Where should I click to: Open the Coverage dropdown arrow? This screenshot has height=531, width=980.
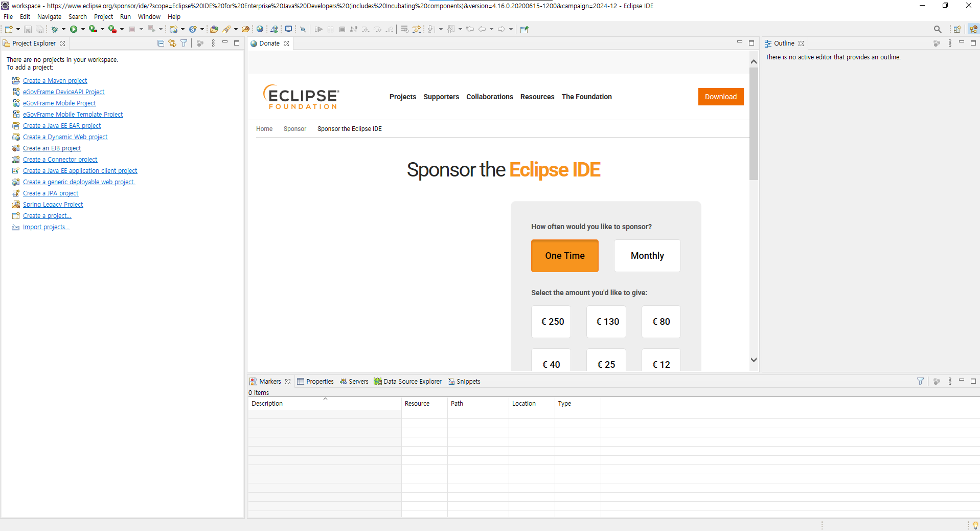click(102, 29)
